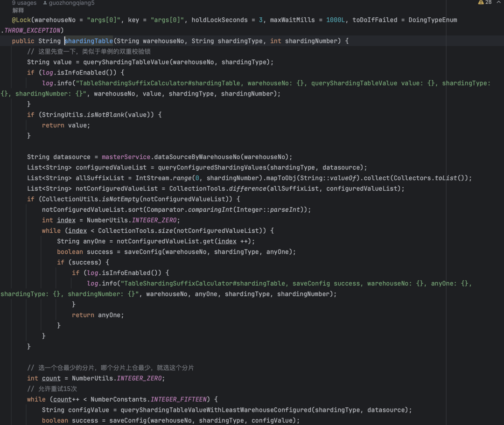
Task: Click the highlighted shardingTable method name
Action: (x=89, y=41)
